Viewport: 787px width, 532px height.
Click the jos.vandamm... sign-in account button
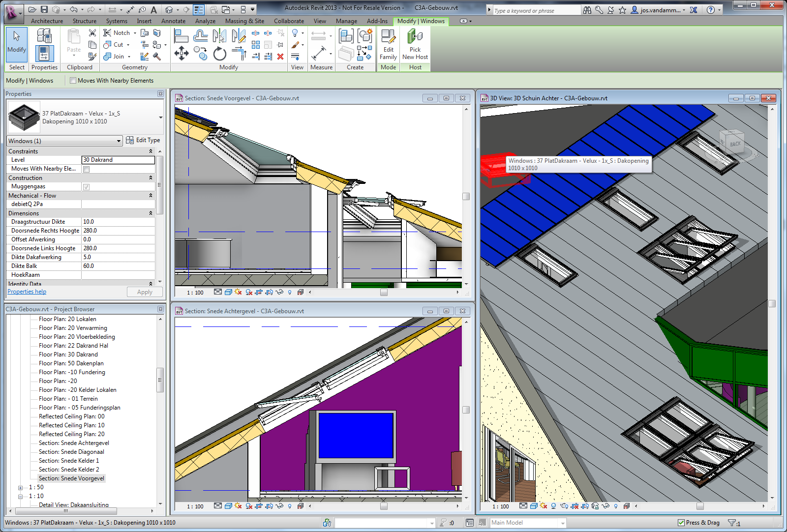(658, 10)
